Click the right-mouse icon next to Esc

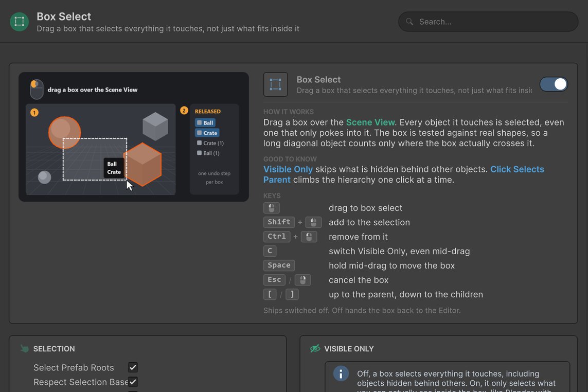point(302,280)
